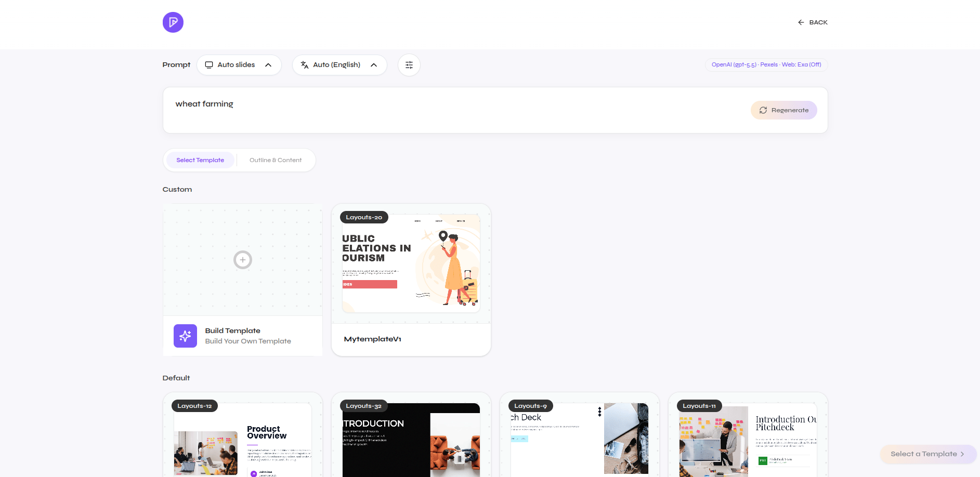Click the Default section heading
The width and height of the screenshot is (980, 477).
pos(176,378)
